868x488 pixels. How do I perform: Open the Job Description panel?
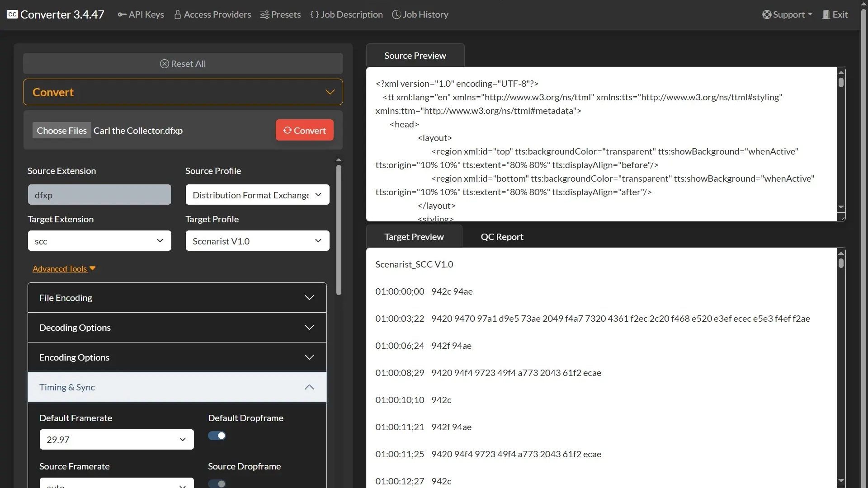pyautogui.click(x=346, y=14)
